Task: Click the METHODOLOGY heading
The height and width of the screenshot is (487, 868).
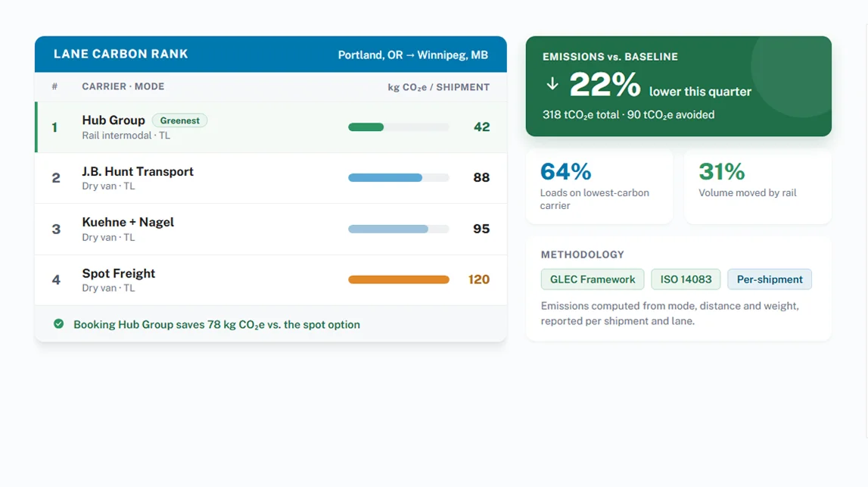Action: click(583, 254)
